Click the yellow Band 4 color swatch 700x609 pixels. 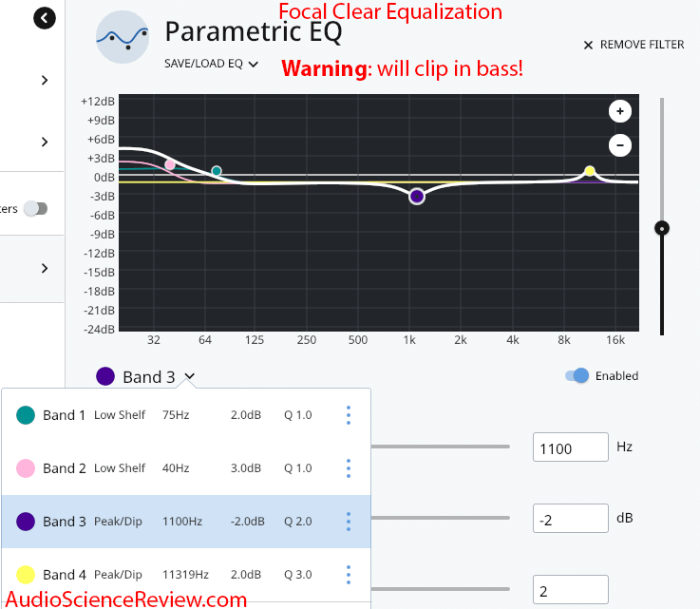[26, 575]
